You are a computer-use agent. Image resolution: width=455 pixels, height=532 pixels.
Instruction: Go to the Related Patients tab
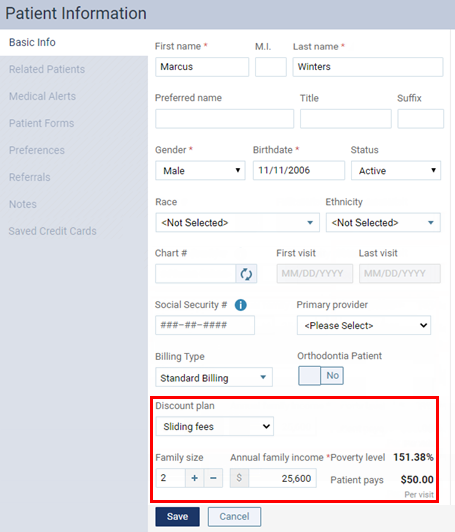coord(47,69)
